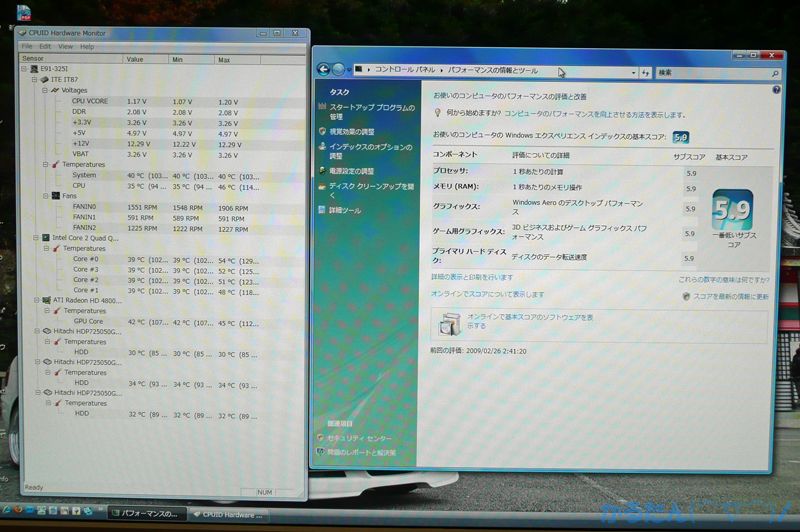Click the chip icon next to ITE IT87
The image size is (800, 532).
point(44,80)
